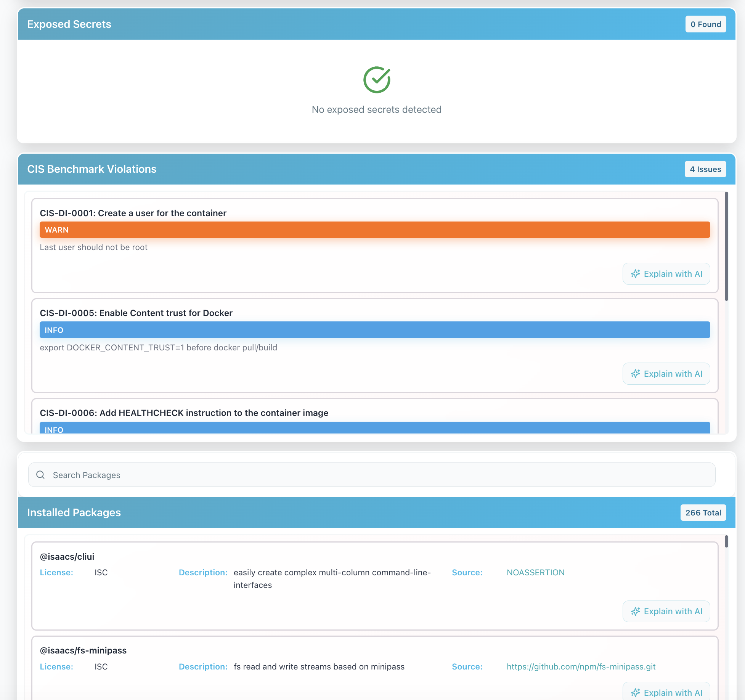Click the green checkmark icon under Exposed Secrets
The image size is (745, 700).
pyautogui.click(x=377, y=80)
